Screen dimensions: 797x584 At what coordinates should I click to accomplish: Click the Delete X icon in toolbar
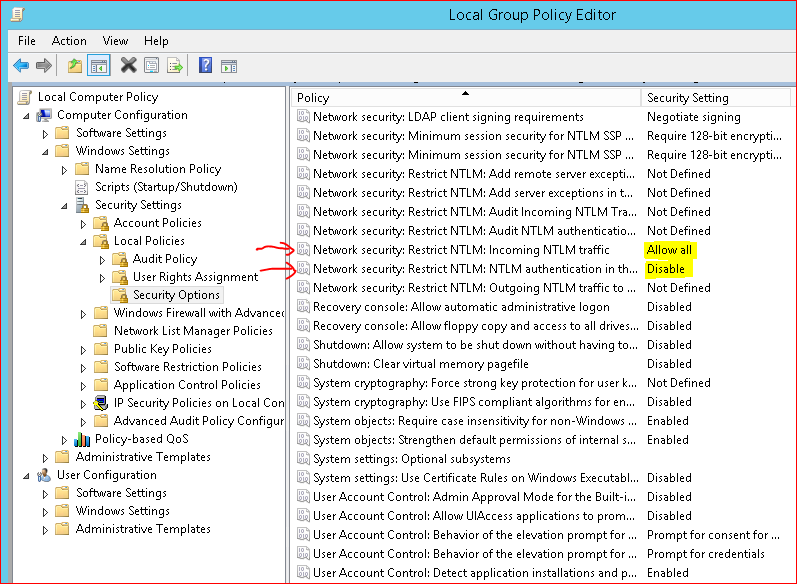[128, 66]
